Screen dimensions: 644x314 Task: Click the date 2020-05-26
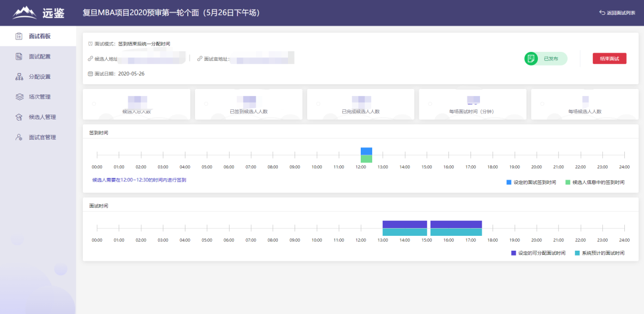point(131,74)
